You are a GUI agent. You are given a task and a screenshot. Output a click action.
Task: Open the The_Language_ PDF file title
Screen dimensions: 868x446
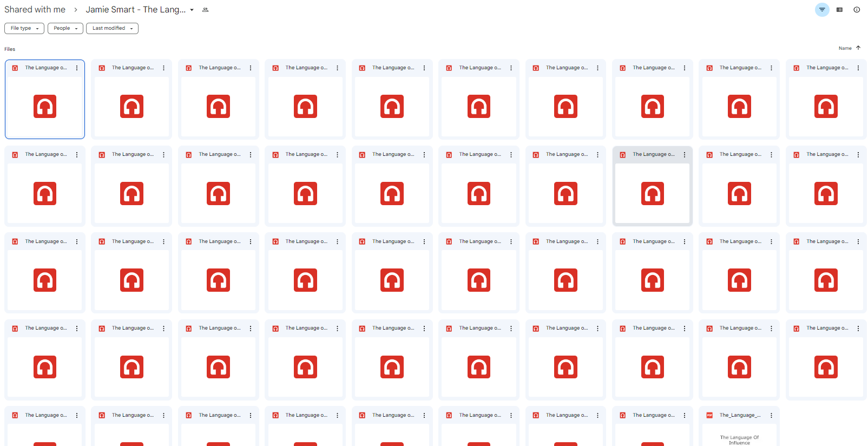click(740, 415)
